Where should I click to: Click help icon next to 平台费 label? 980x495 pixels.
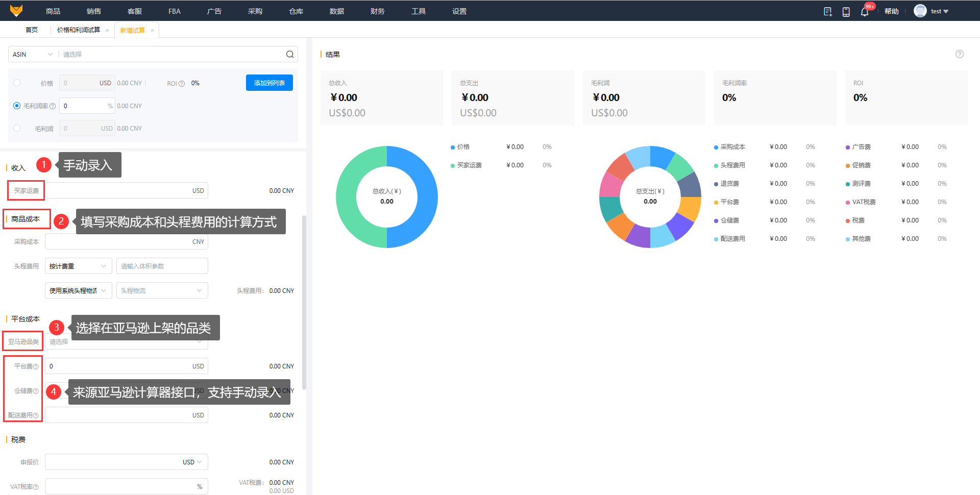pyautogui.click(x=36, y=367)
